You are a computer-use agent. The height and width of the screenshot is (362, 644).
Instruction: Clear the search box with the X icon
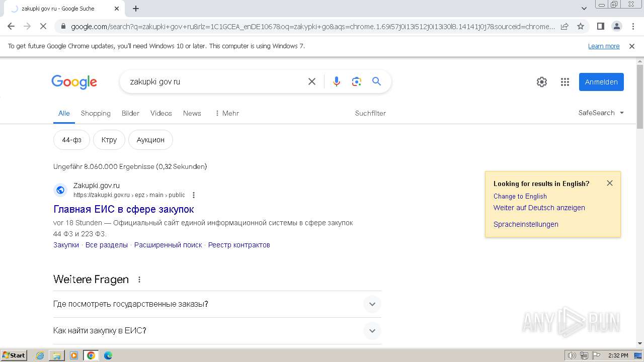pos(312,81)
